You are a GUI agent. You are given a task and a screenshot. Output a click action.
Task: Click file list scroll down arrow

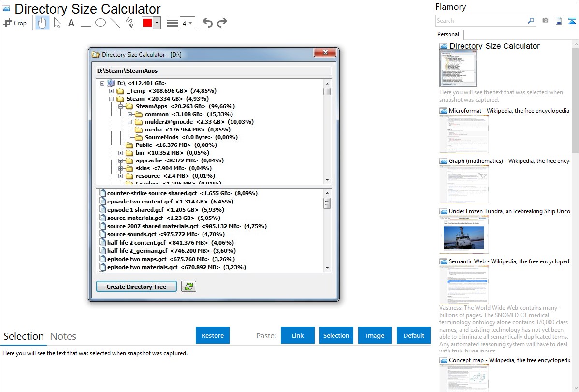tap(327, 268)
